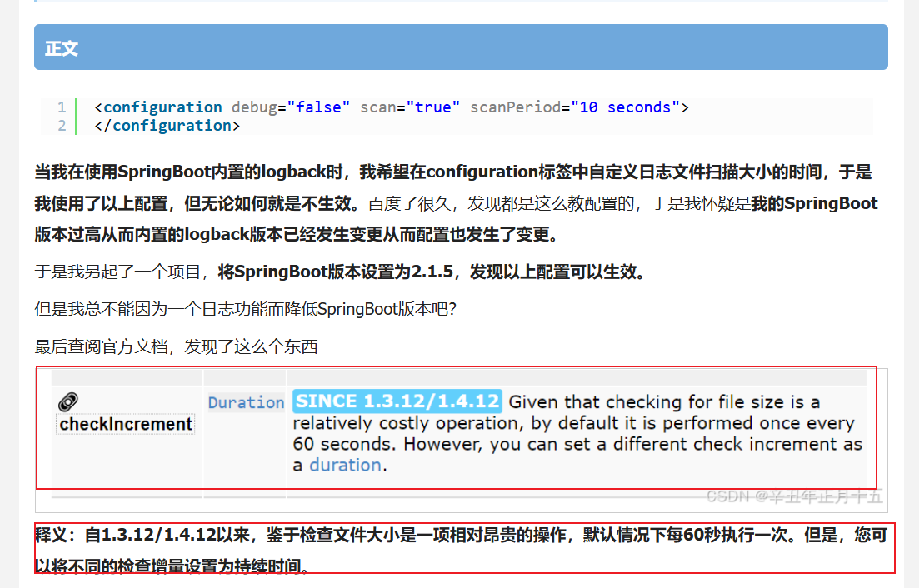Click the paragraph starting '但是我总不能'
The height and width of the screenshot is (588, 919).
pos(246,309)
